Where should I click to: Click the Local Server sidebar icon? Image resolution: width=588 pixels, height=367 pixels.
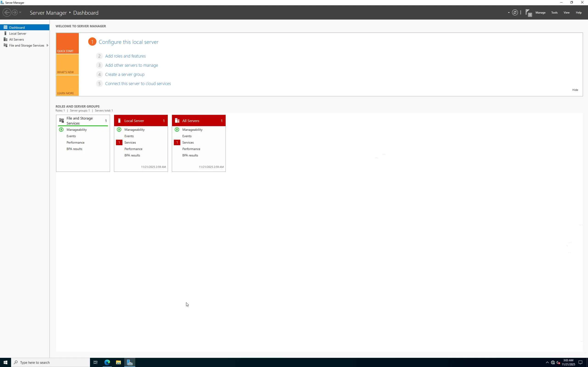click(x=5, y=33)
